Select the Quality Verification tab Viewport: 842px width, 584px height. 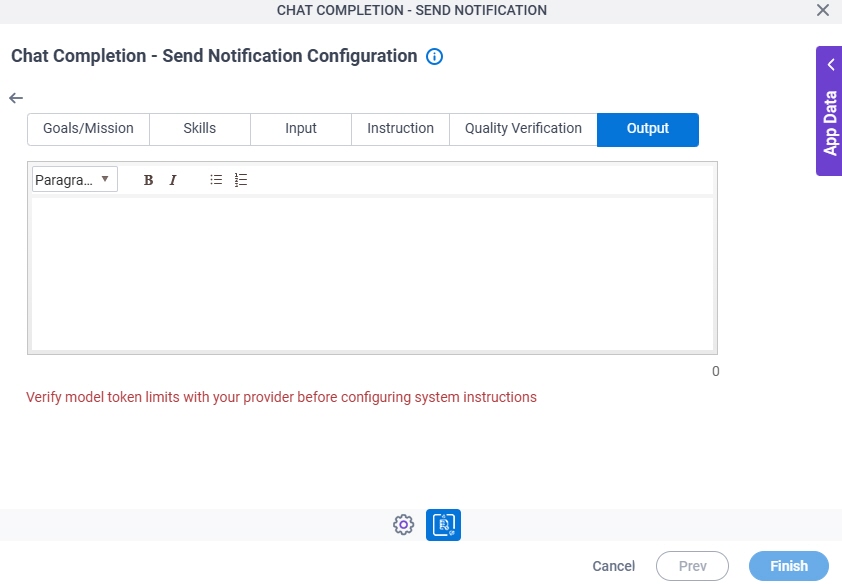(523, 129)
